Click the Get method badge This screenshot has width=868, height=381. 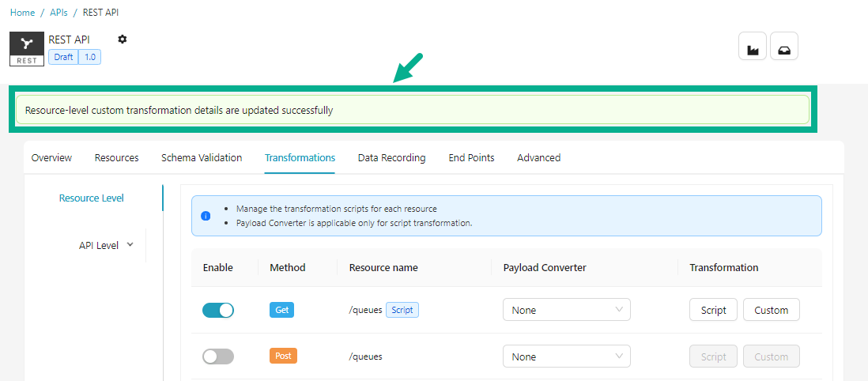coord(281,310)
